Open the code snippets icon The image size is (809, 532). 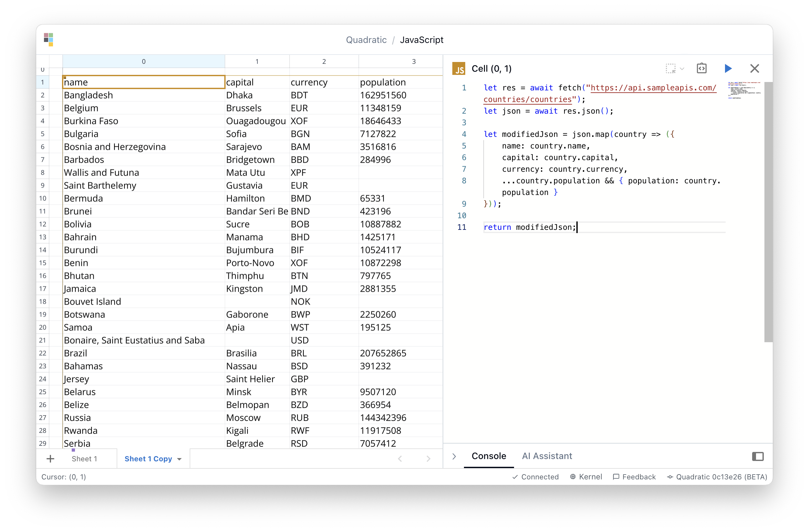pos(701,69)
